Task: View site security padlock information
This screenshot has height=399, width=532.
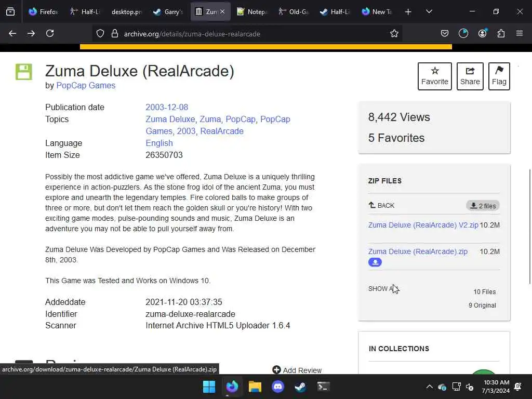Action: [115, 34]
